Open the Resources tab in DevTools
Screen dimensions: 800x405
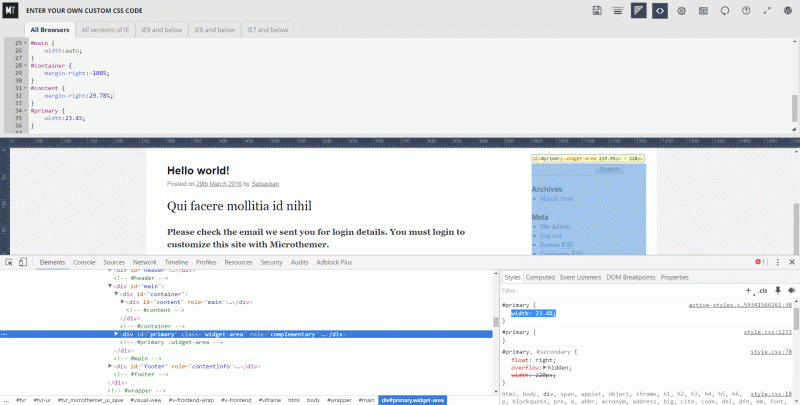(238, 262)
